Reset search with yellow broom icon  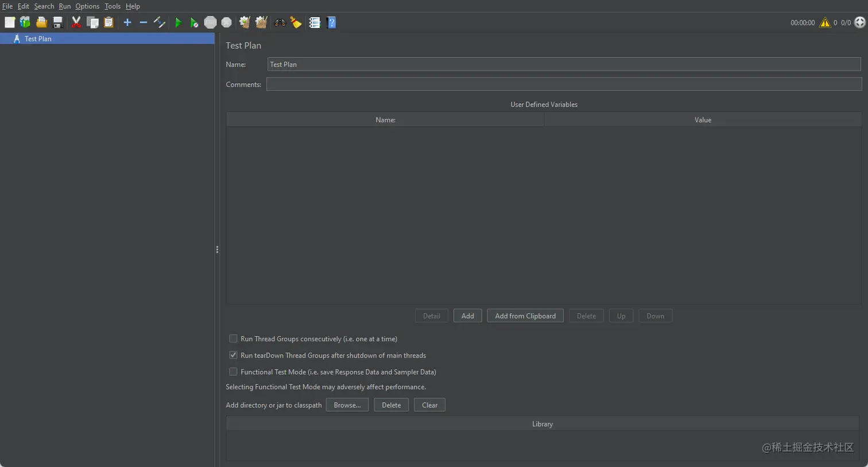pyautogui.click(x=296, y=22)
